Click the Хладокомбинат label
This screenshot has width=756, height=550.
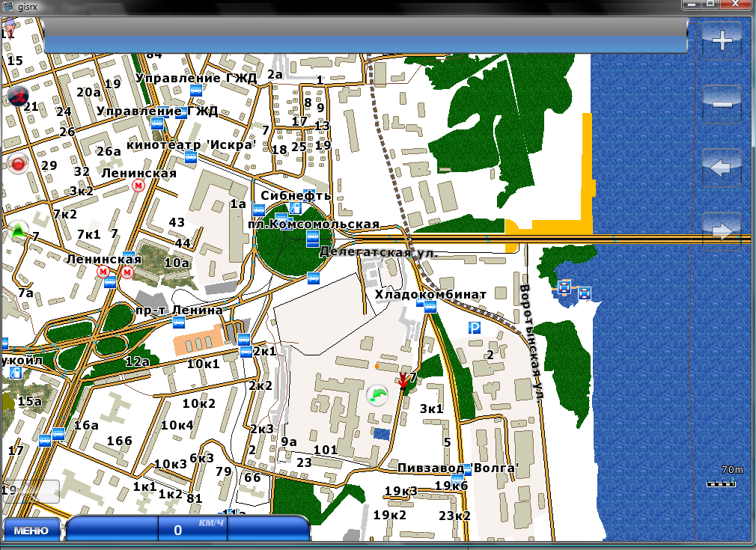(x=430, y=294)
